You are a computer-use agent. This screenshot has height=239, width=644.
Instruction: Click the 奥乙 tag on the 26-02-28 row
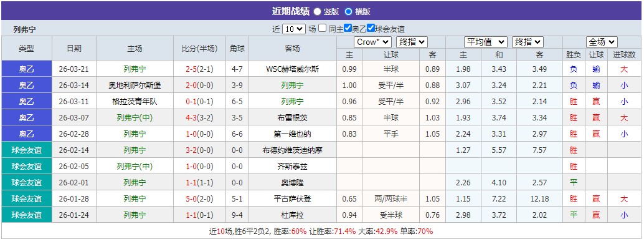pos(27,134)
